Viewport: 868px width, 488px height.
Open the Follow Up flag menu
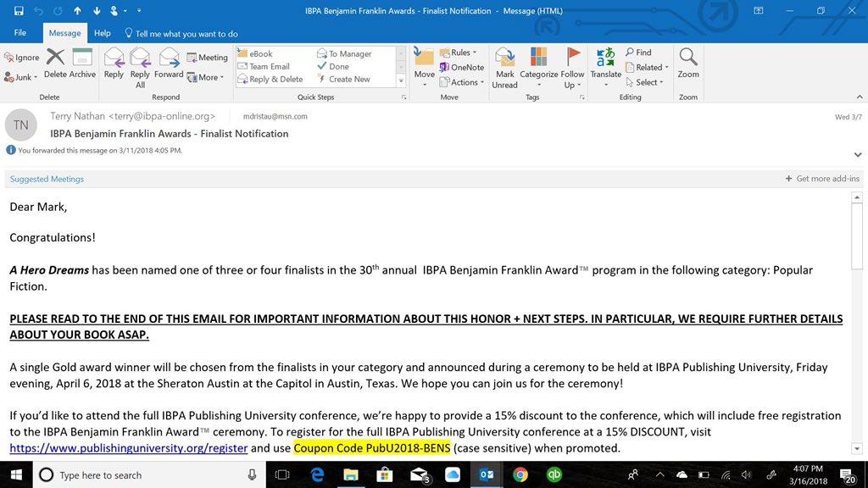click(x=572, y=68)
